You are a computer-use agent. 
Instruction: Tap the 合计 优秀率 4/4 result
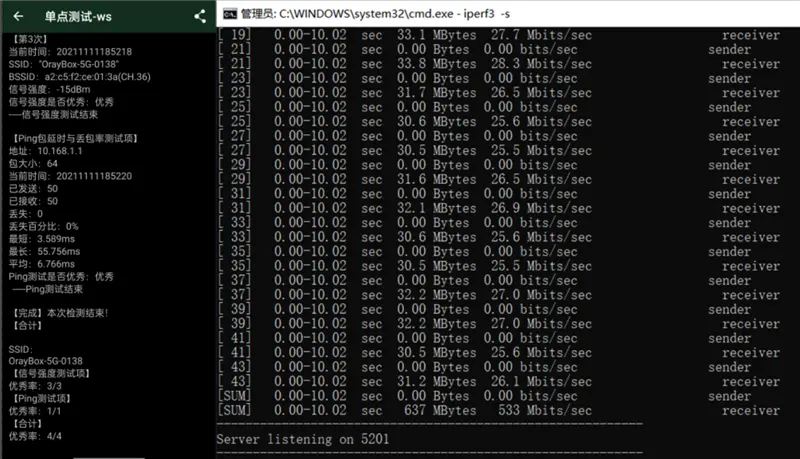pyautogui.click(x=35, y=436)
